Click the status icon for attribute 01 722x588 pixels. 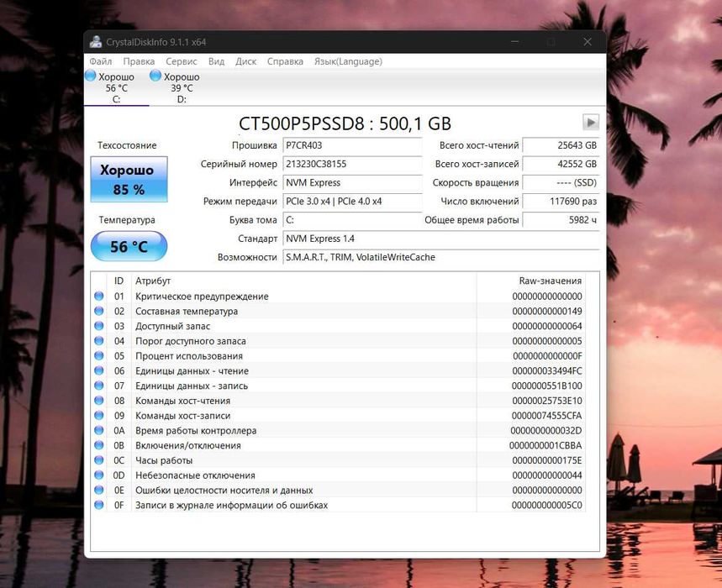click(99, 296)
